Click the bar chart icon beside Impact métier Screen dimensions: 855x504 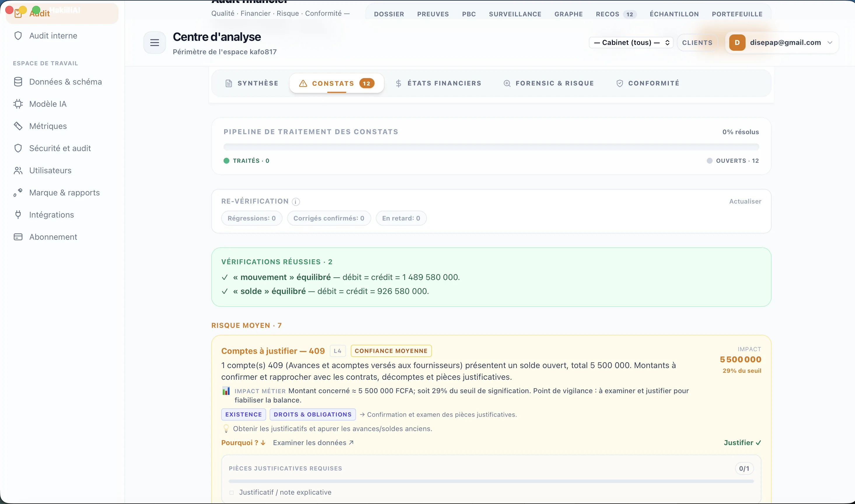pyautogui.click(x=226, y=391)
